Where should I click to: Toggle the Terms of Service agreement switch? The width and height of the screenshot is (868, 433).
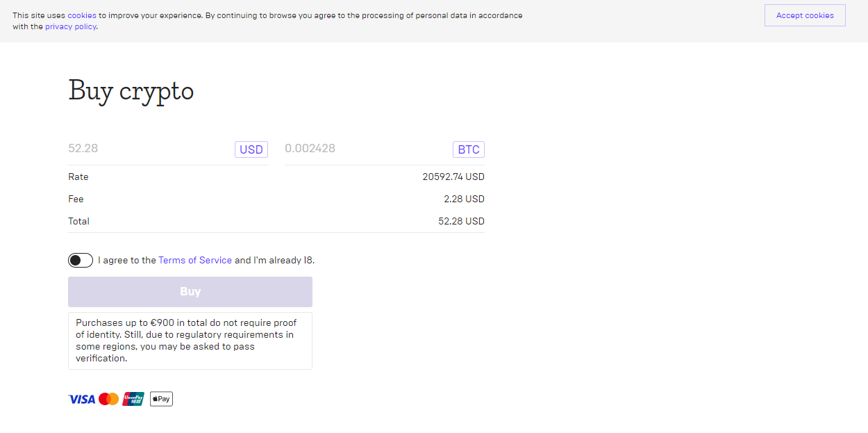click(81, 261)
